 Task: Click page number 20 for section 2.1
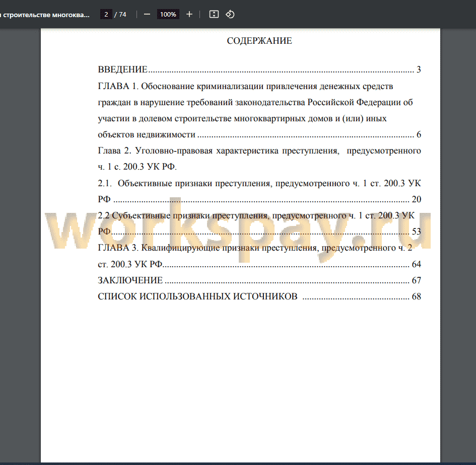point(417,199)
